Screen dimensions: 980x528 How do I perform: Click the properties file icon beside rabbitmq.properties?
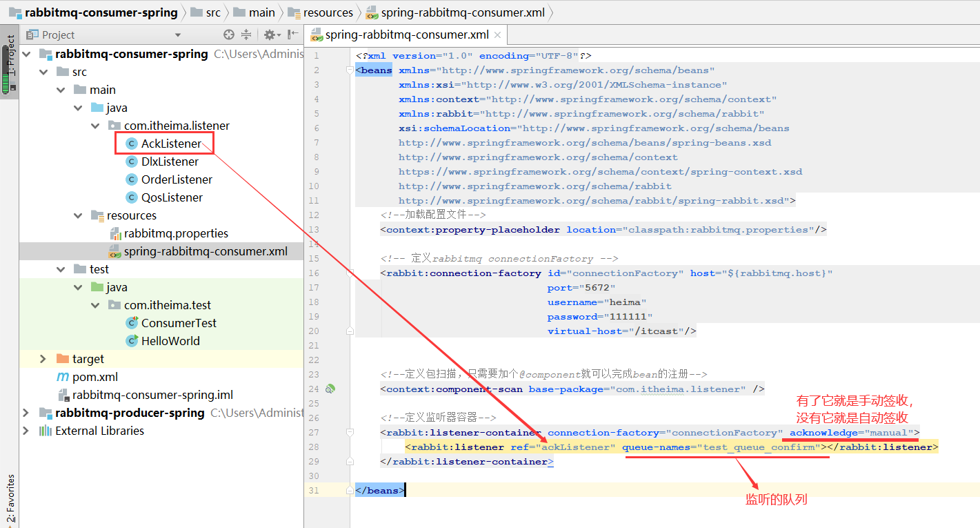click(x=114, y=233)
